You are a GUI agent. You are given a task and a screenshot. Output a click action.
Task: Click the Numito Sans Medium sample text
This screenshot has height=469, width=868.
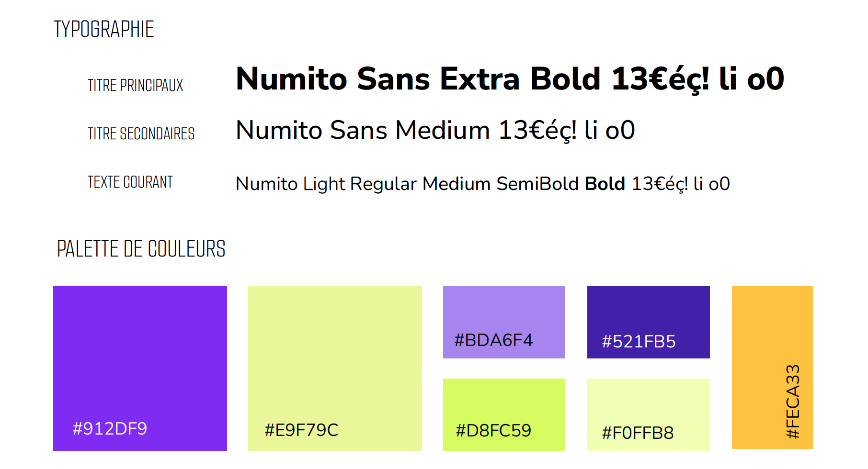pos(435,130)
